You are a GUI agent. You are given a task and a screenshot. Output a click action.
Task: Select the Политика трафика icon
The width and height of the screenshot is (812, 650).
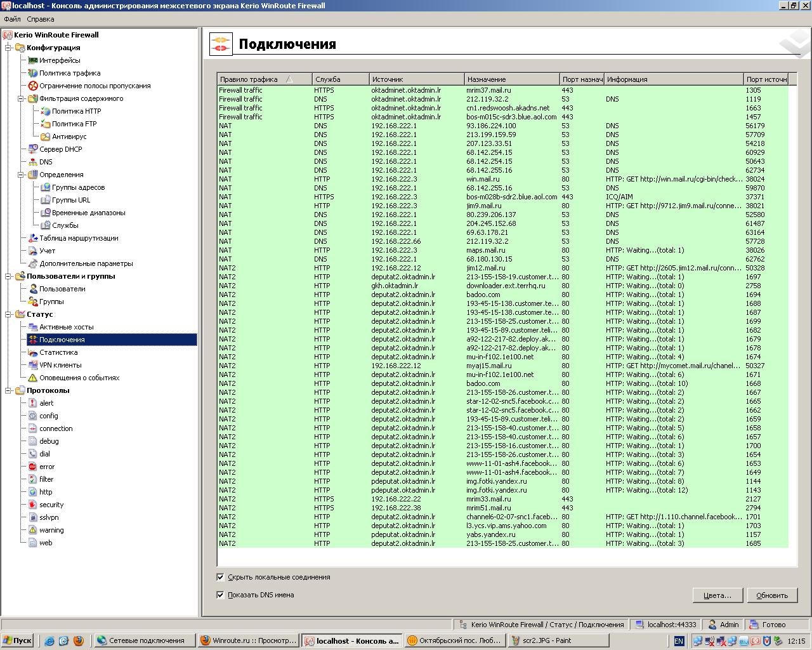coord(33,73)
